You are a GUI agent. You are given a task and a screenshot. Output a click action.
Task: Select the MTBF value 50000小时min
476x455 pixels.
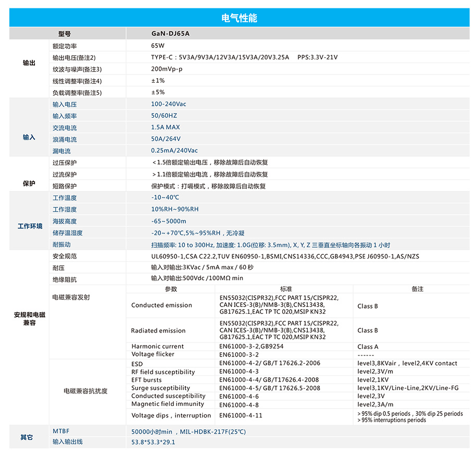pos(152,432)
